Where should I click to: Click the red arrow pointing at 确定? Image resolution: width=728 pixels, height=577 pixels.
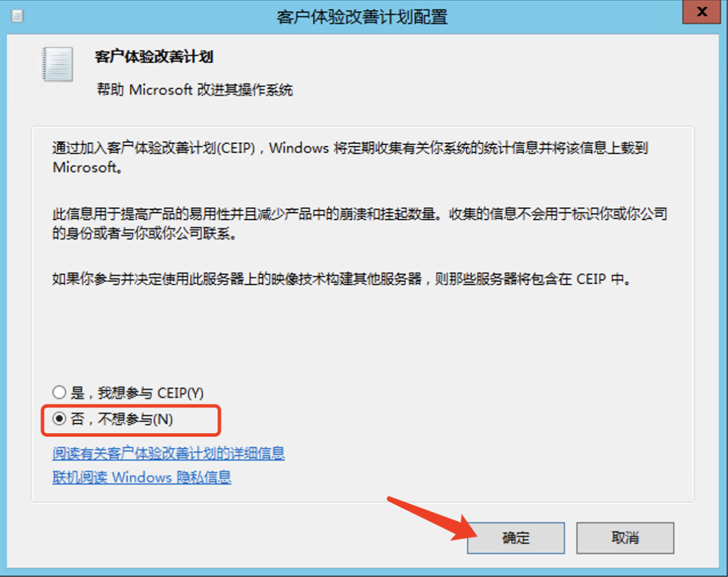433,519
